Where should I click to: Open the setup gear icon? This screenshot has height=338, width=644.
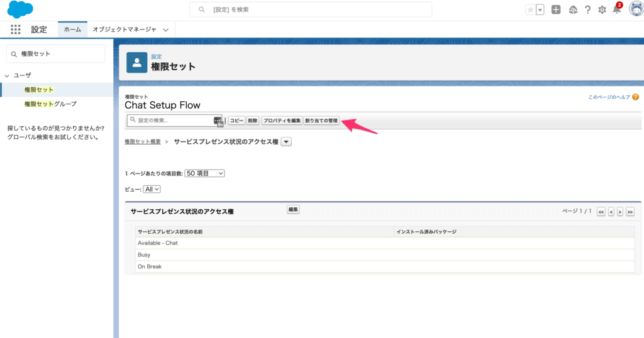(602, 10)
